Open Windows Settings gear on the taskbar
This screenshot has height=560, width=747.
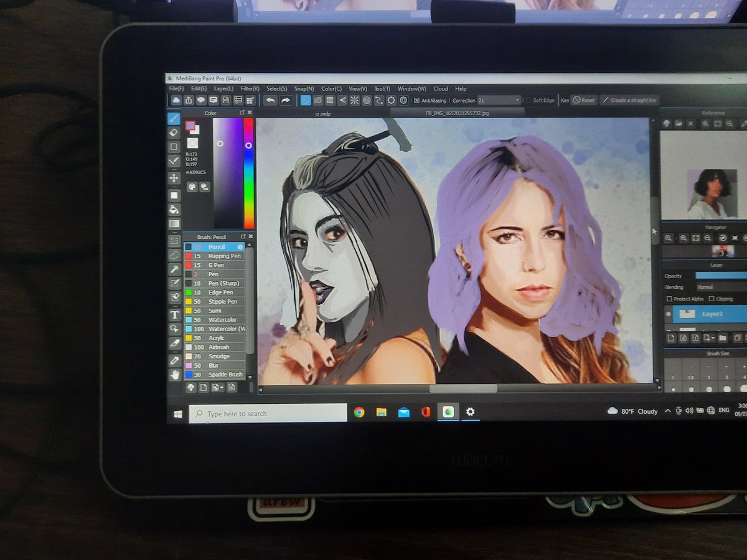pyautogui.click(x=471, y=412)
